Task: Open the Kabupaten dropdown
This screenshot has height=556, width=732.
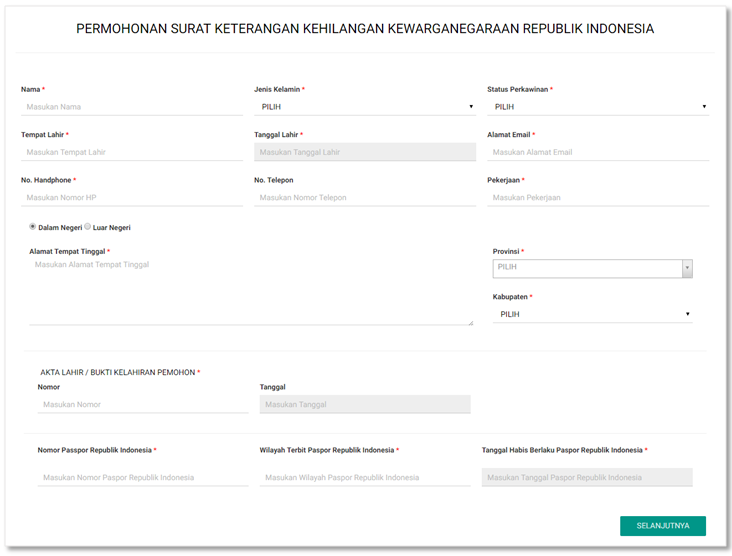Action: click(592, 314)
